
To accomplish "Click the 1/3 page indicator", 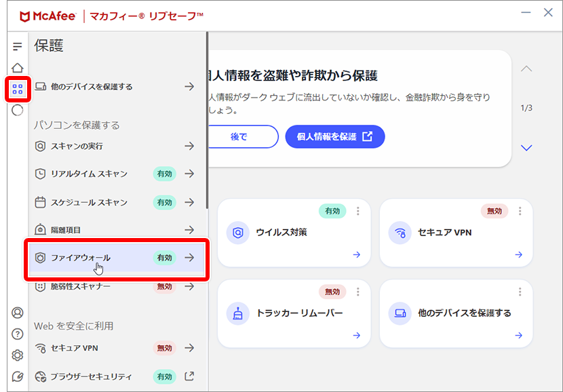I will tap(526, 108).
